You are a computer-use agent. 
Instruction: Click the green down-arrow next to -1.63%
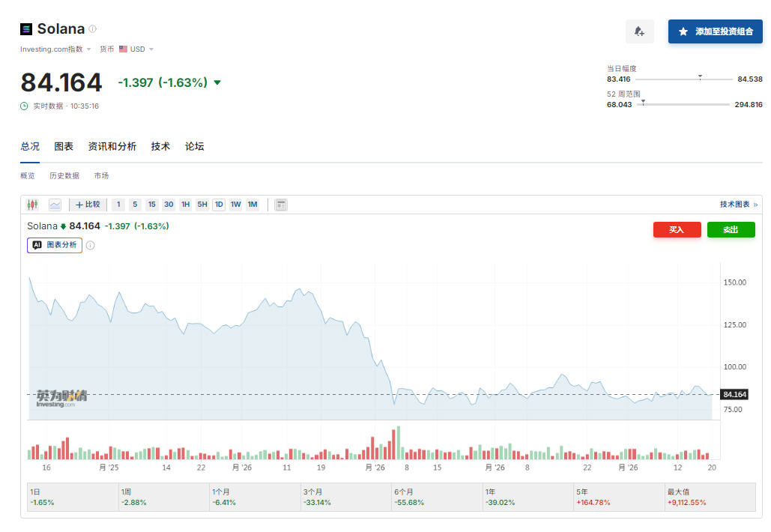tap(217, 82)
